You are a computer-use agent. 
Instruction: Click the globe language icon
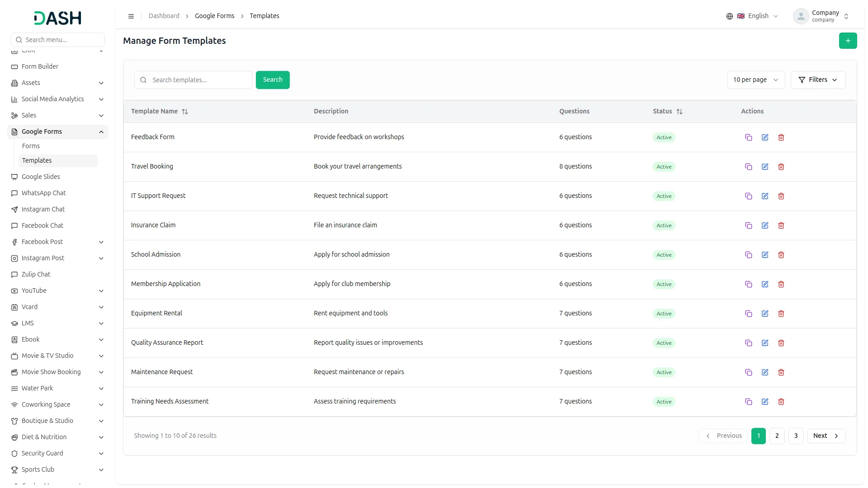pos(730,16)
